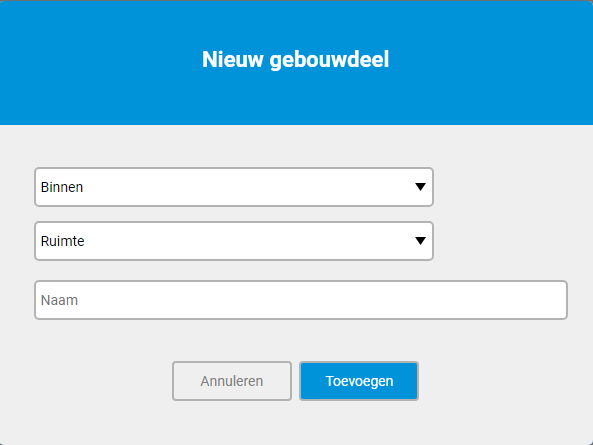
Task: Click the Toevoegen button
Action: click(359, 381)
